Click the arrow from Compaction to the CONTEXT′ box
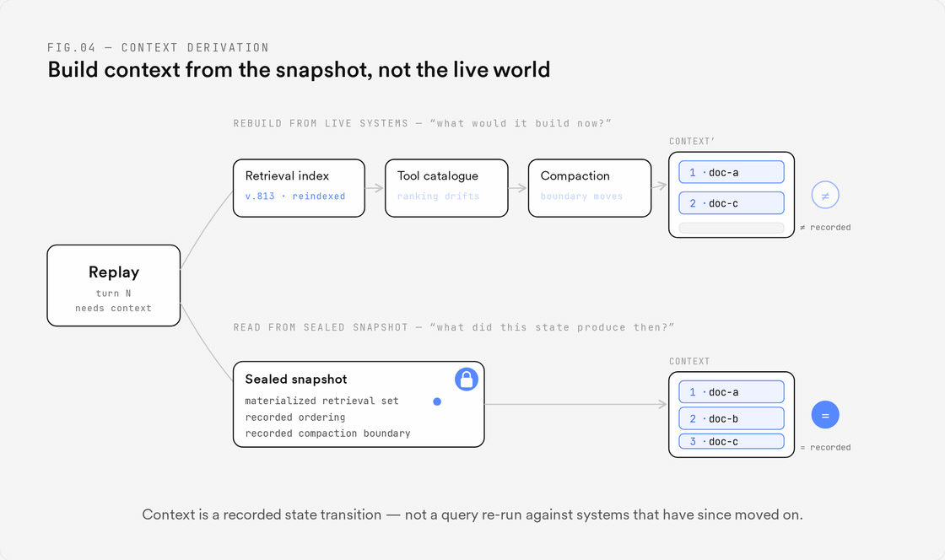Screen dimensions: 945x560 659,186
